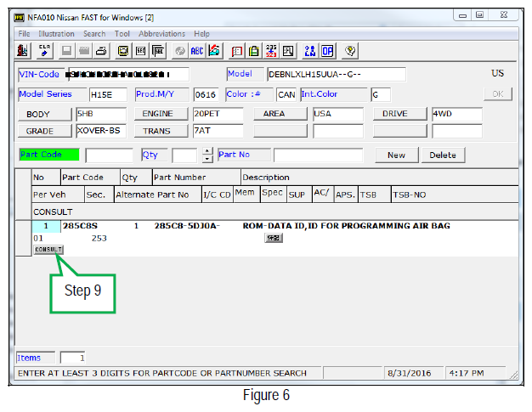Click the red book toolbar icon
This screenshot has height=412, width=532.
pyautogui.click(x=236, y=51)
